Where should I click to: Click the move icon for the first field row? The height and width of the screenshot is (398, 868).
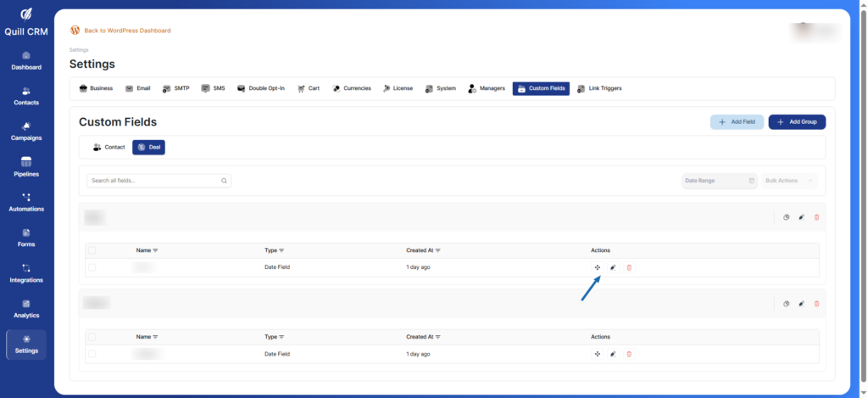click(x=598, y=267)
